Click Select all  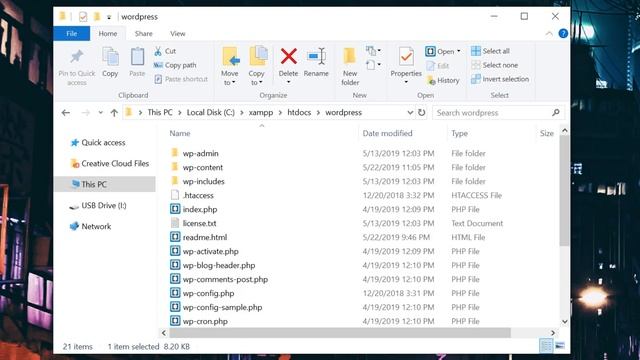[x=490, y=51]
